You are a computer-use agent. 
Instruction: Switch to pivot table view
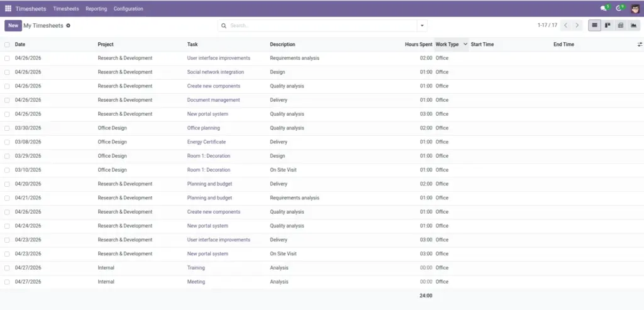(621, 25)
